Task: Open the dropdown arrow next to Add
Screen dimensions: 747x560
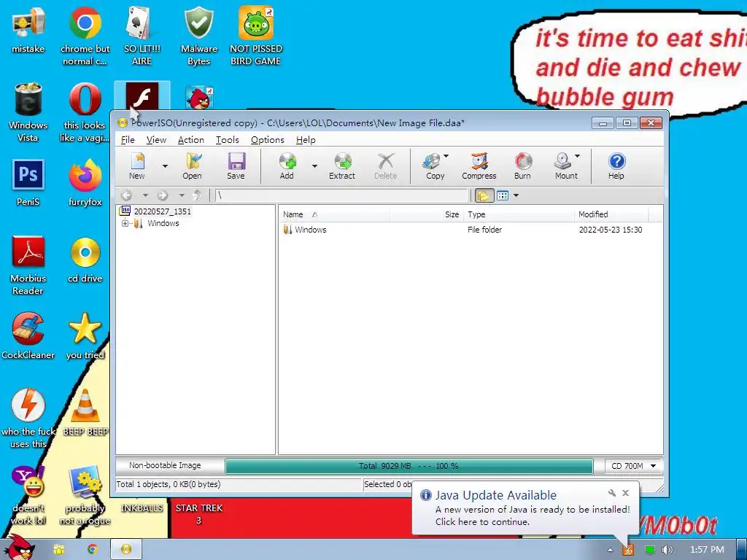Action: (x=314, y=166)
